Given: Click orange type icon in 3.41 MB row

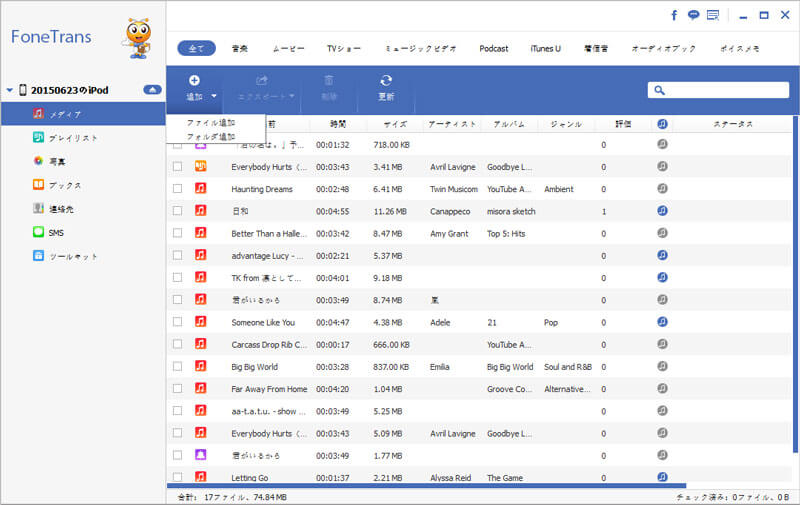Looking at the screenshot, I should (201, 166).
